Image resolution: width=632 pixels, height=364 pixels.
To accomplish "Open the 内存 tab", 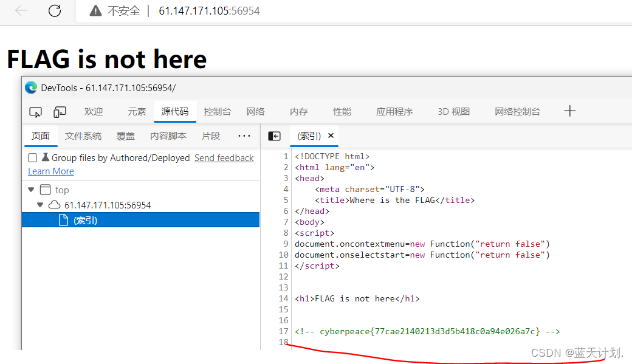I will (298, 112).
